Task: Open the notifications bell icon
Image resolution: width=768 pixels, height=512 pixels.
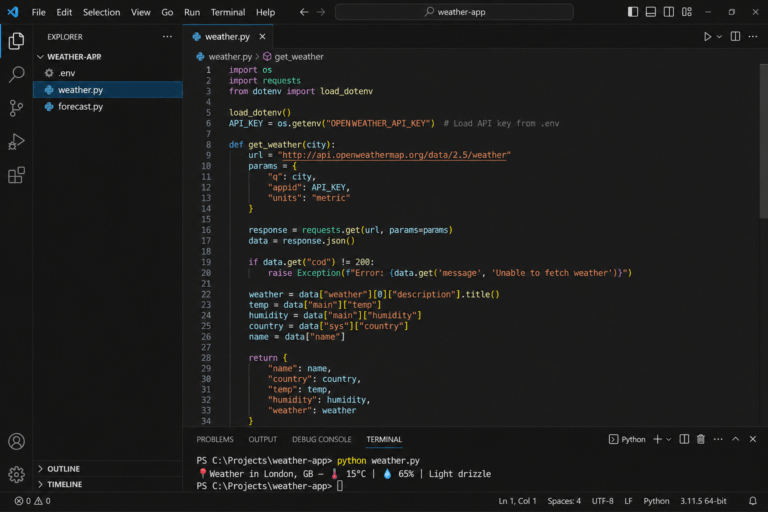Action: 753,501
